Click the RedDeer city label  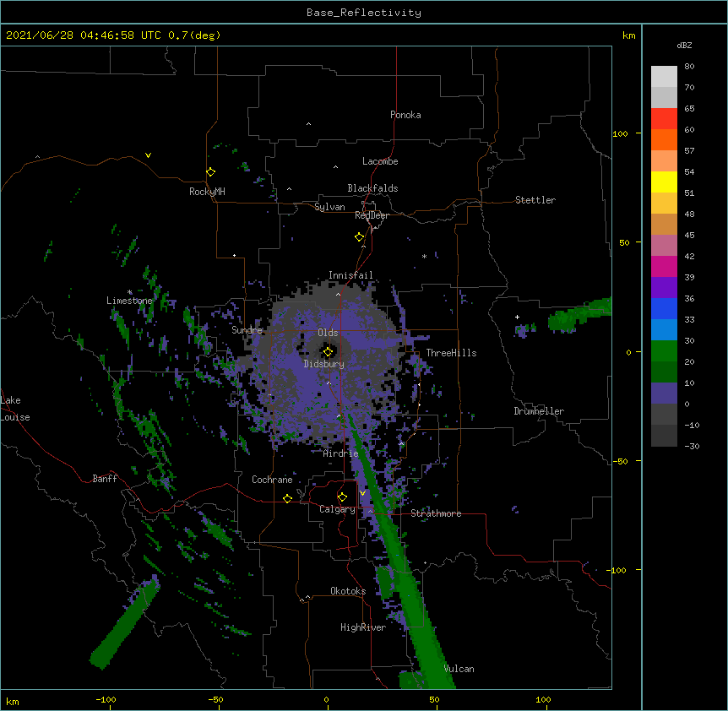click(x=372, y=215)
